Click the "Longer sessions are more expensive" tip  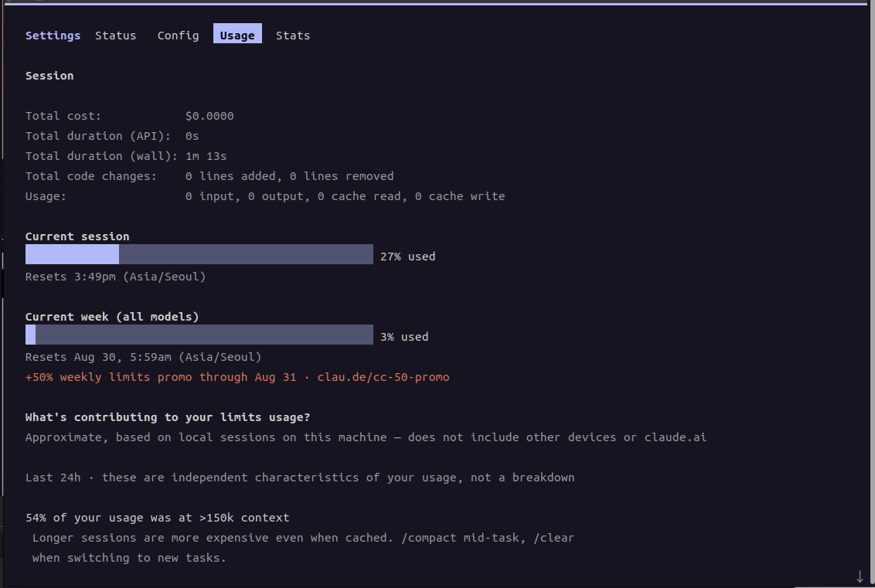pos(303,548)
